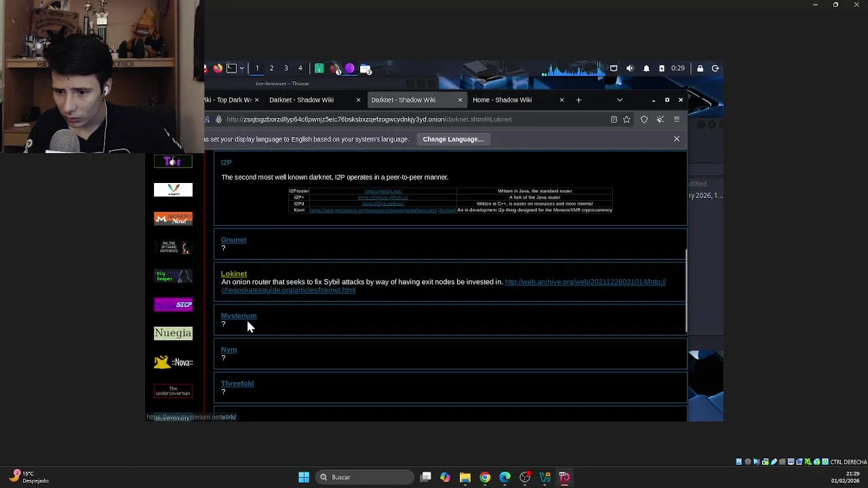Open the Nym link
Screen dimensions: 868x488
pyautogui.click(x=229, y=350)
